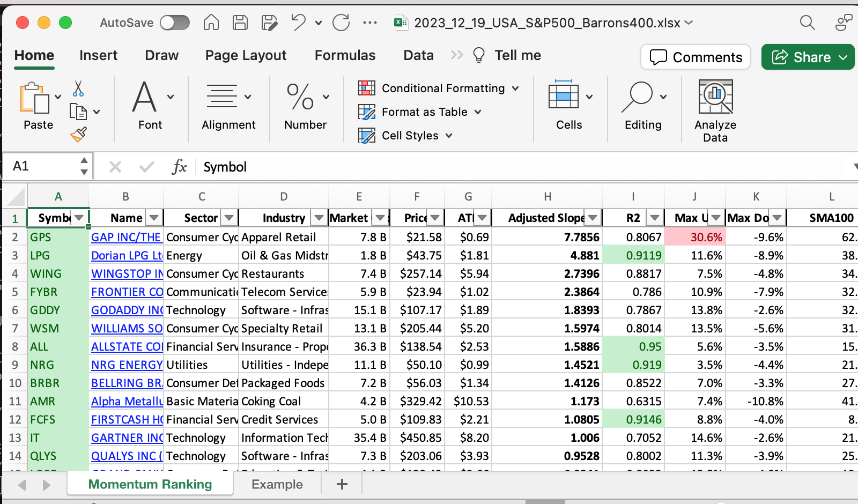
Task: Open the Adjusted Slope filter dropdown
Action: coord(593,218)
